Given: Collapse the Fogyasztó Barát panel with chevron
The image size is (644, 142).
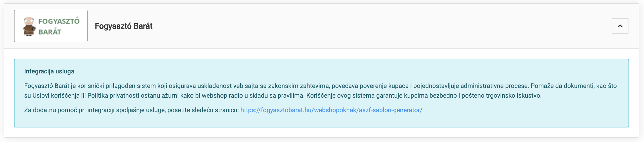Looking at the screenshot, I should point(620,26).
